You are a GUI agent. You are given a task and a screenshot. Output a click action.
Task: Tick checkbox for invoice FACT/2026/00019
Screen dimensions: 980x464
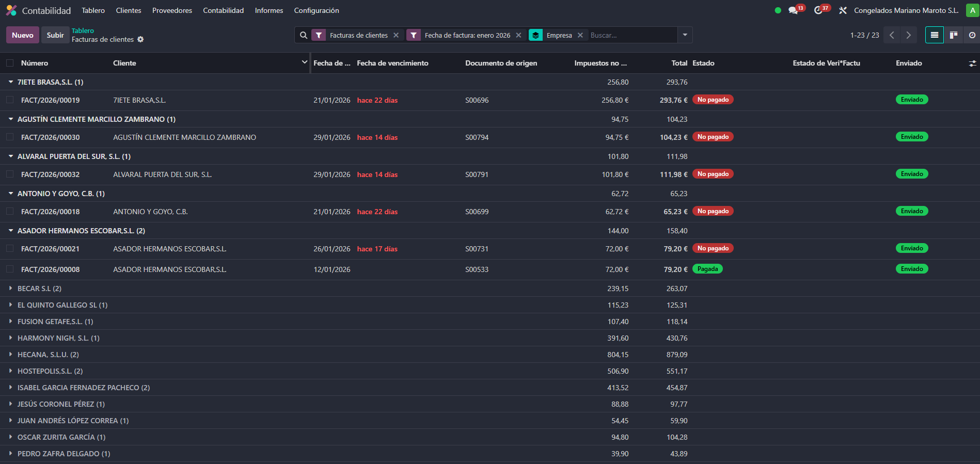(x=10, y=100)
